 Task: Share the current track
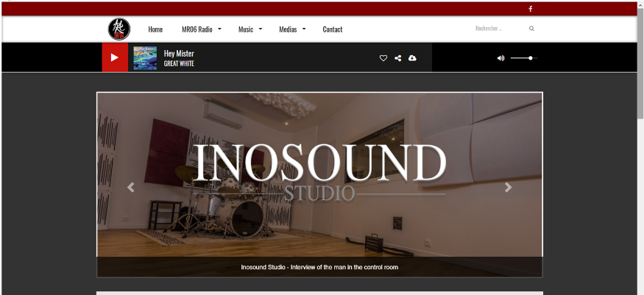[x=398, y=58]
